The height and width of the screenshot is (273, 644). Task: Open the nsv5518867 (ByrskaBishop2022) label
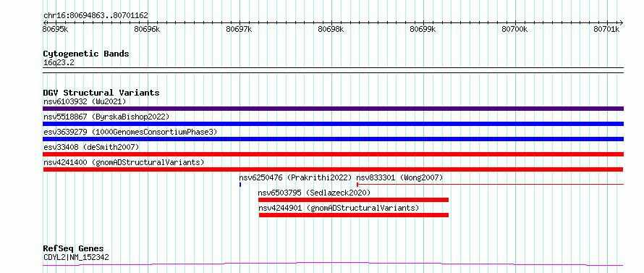point(106,117)
